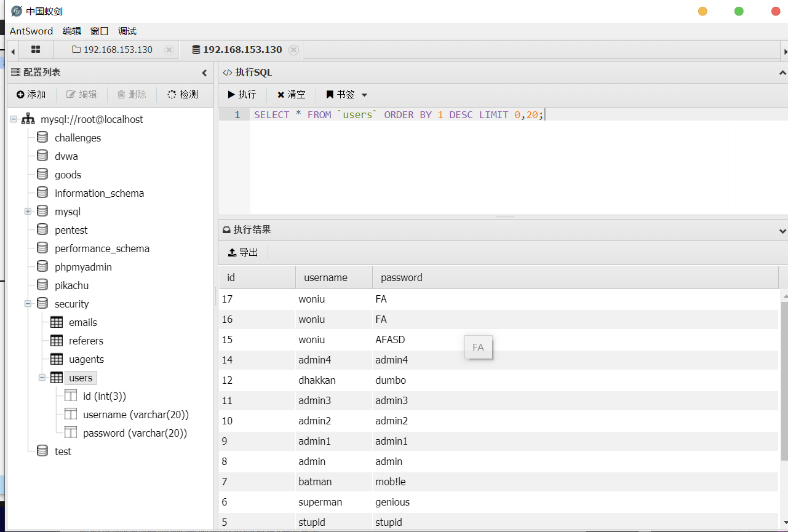Open the grid home tab icon

(36, 49)
